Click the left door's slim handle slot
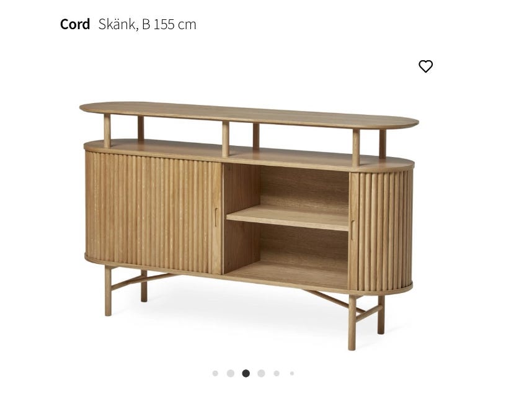 (x=216, y=217)
